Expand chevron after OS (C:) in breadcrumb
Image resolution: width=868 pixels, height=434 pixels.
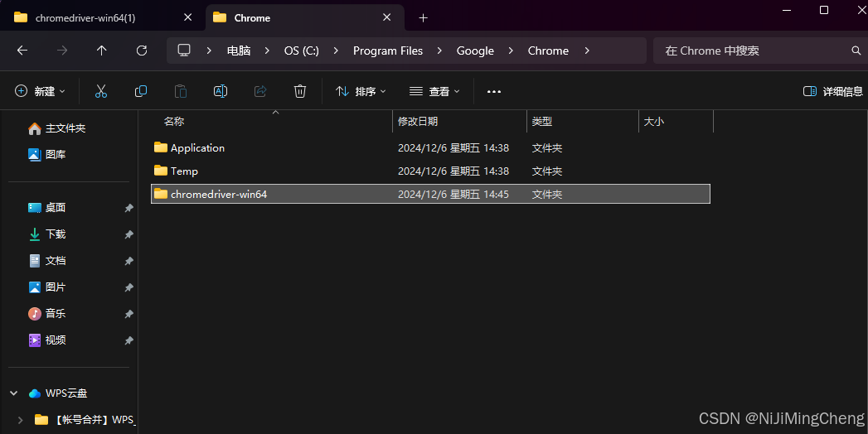[x=336, y=51]
